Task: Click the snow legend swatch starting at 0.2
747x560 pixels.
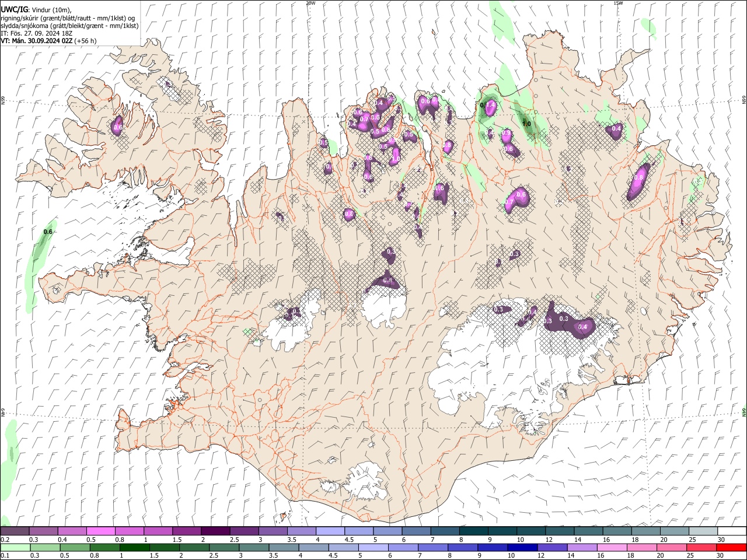Action: [x=15, y=531]
